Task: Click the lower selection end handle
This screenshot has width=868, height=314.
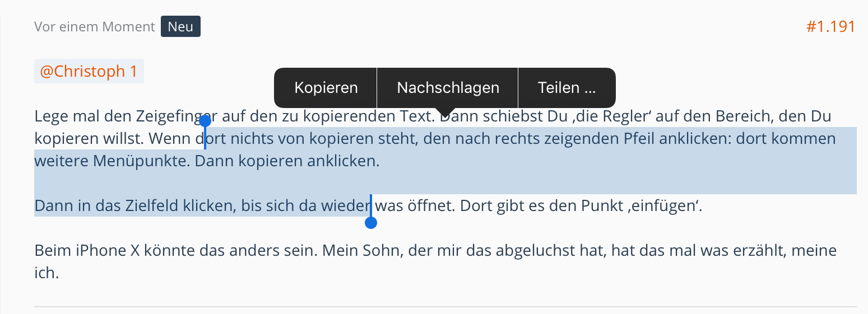Action: pyautogui.click(x=370, y=223)
